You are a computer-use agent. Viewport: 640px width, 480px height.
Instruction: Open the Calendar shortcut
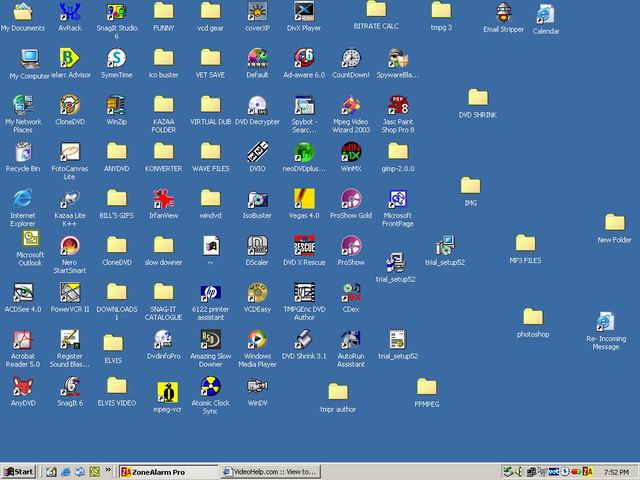click(546, 15)
